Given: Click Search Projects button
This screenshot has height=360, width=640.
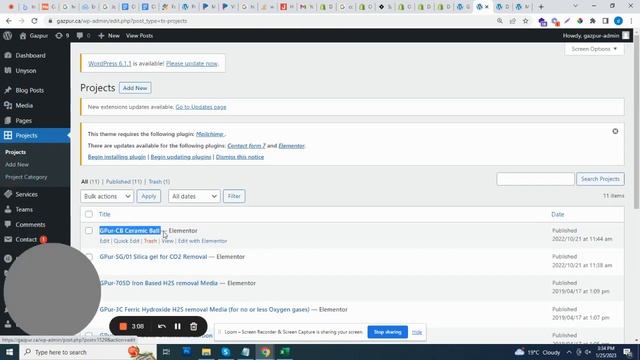Looking at the screenshot, I should pyautogui.click(x=600, y=179).
